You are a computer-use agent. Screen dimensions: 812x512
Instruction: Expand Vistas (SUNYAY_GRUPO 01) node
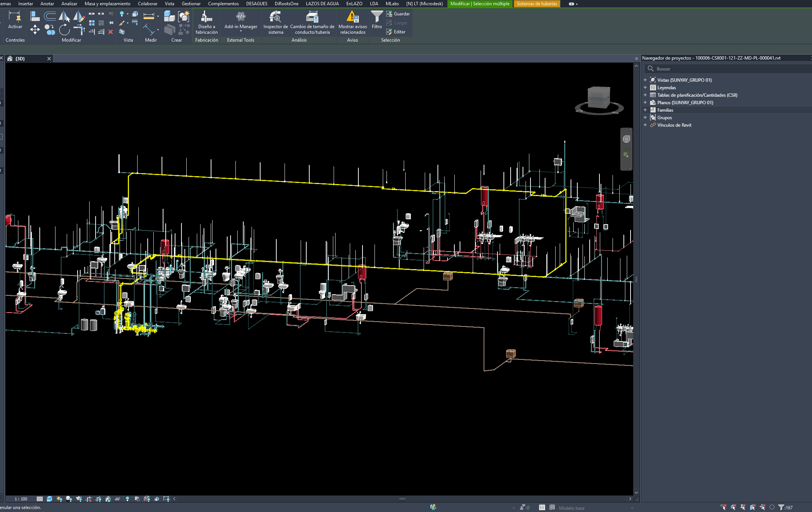pos(645,80)
